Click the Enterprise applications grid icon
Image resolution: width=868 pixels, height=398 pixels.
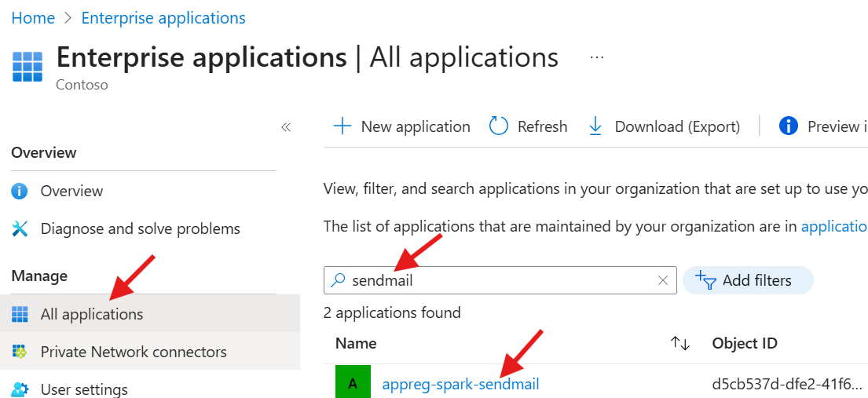(x=27, y=67)
